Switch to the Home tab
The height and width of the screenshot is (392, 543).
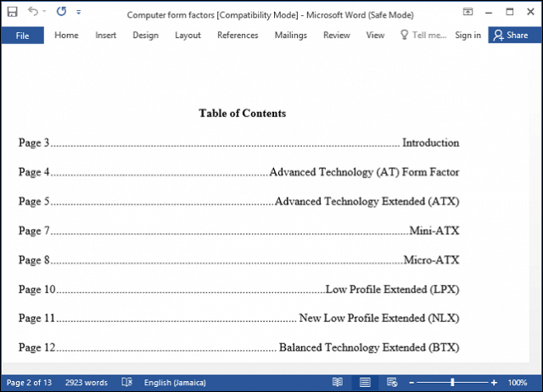tap(66, 36)
